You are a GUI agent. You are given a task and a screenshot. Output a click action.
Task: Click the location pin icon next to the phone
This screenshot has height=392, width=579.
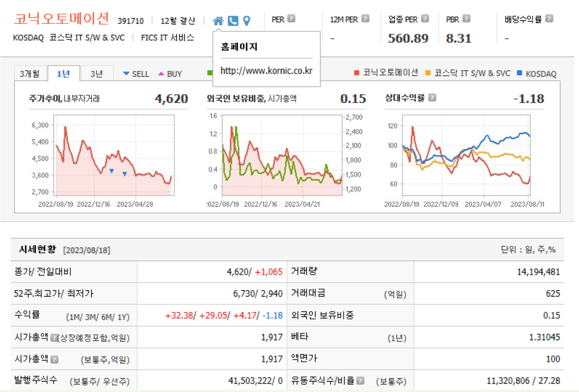point(246,20)
